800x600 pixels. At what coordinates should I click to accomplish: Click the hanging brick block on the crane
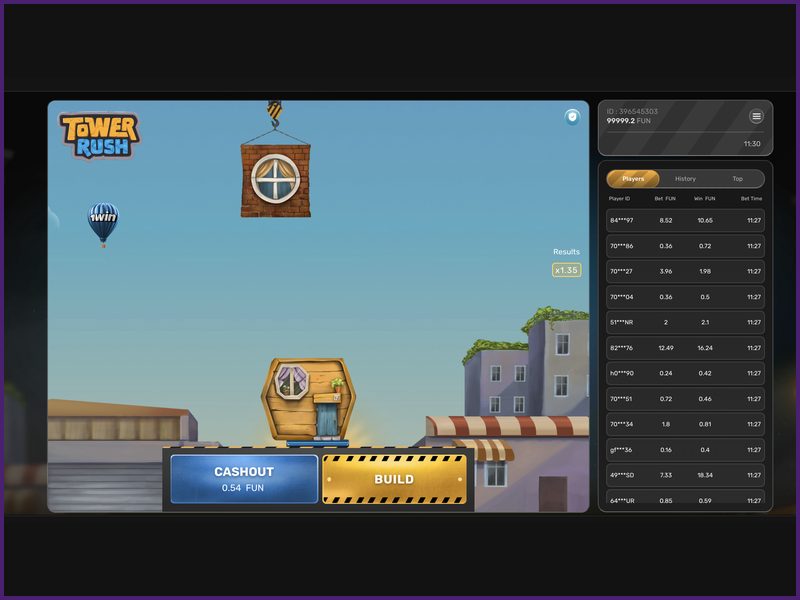tap(277, 180)
